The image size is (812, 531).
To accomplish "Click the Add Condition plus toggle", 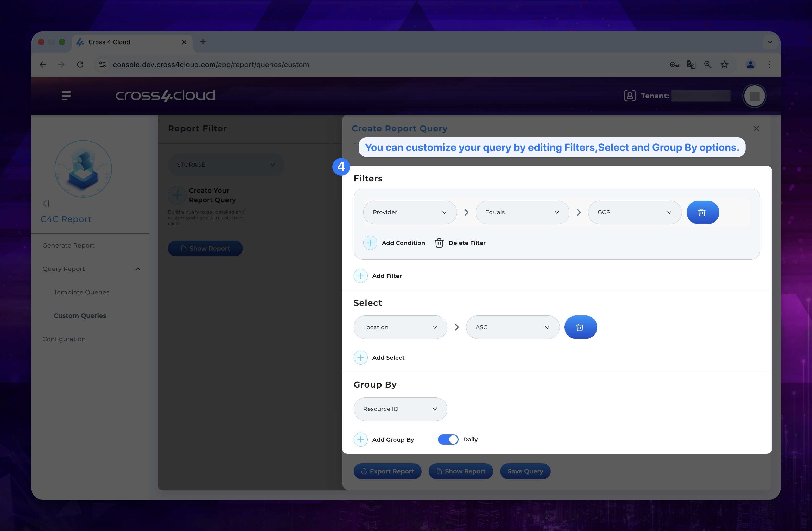I will click(370, 242).
